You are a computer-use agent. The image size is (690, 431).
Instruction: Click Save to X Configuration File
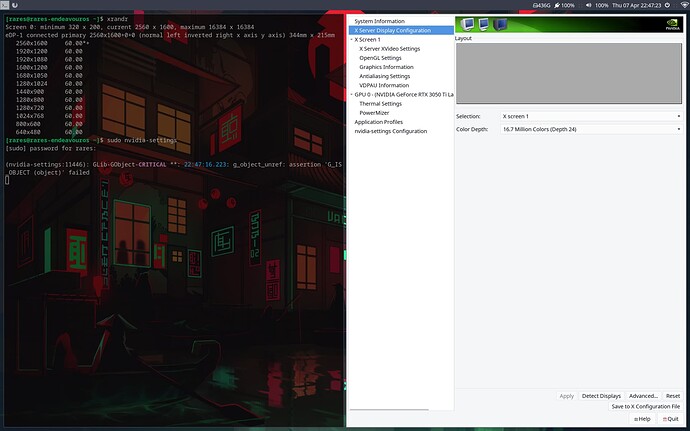point(646,407)
